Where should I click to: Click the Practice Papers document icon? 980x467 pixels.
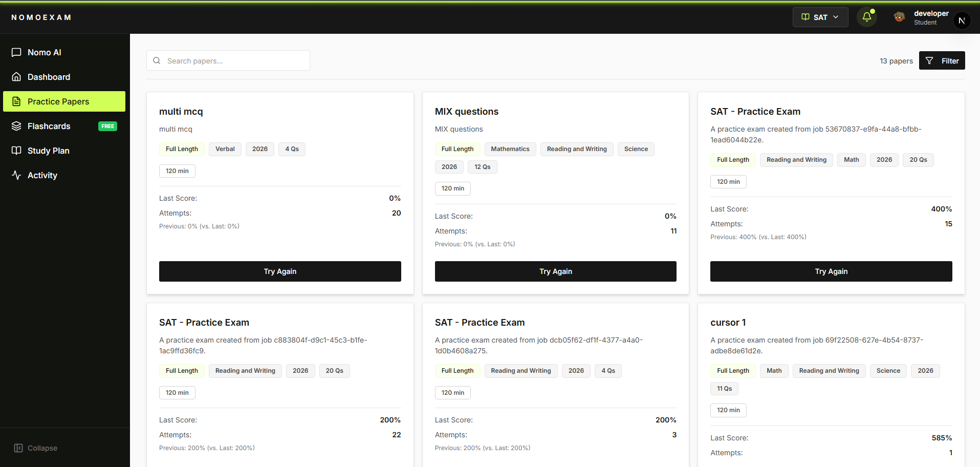click(16, 101)
